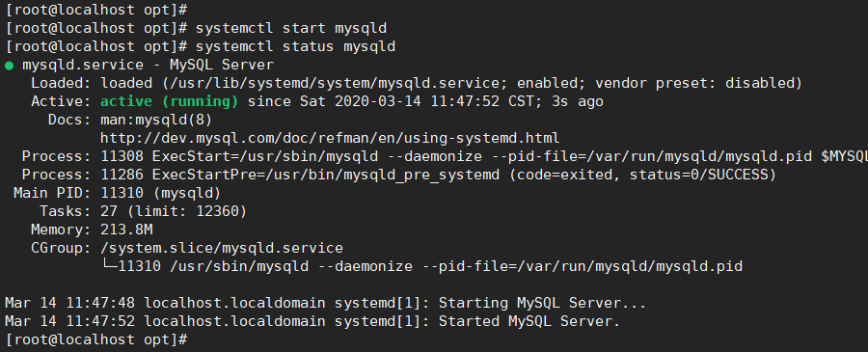
Task: Select the green 'active (running)' status text
Action: (x=170, y=101)
